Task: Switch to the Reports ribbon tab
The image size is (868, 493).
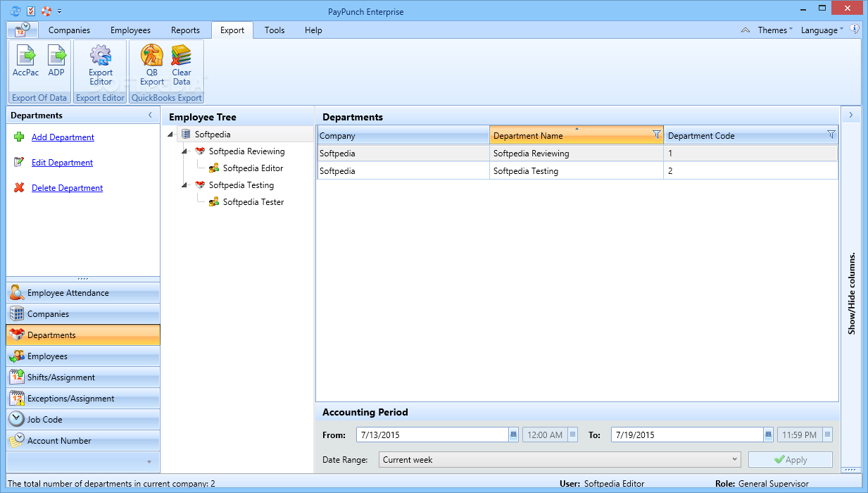Action: pyautogui.click(x=186, y=30)
